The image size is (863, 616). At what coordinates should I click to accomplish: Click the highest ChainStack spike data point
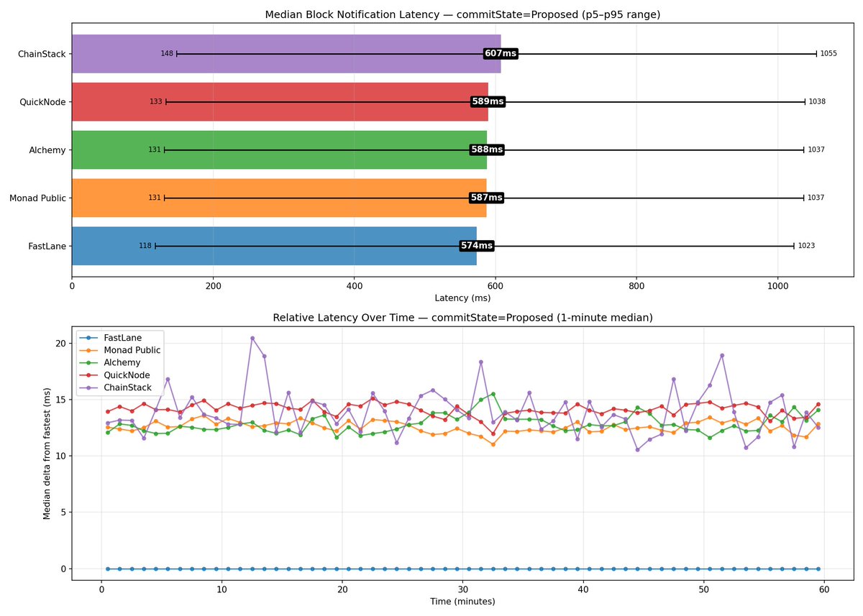point(252,338)
